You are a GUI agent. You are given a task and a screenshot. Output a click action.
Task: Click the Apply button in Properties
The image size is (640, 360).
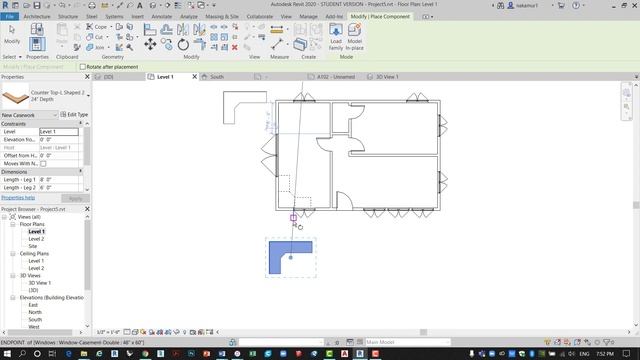pos(76,199)
